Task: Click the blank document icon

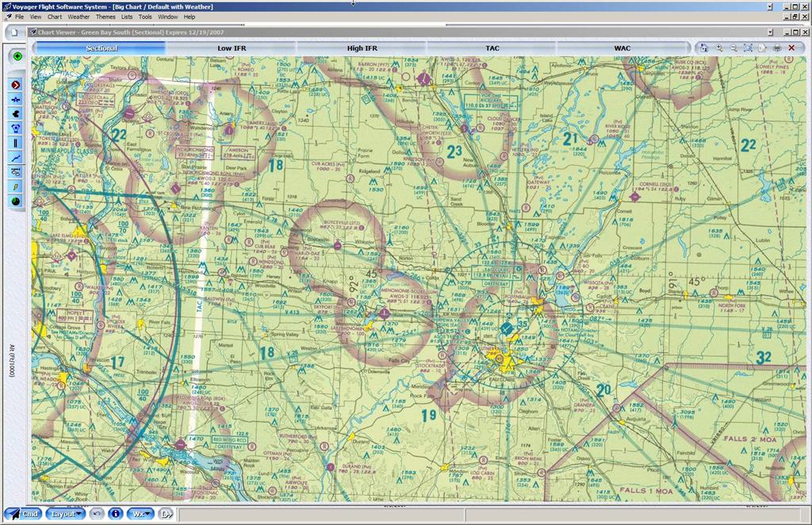Action: coord(14,33)
